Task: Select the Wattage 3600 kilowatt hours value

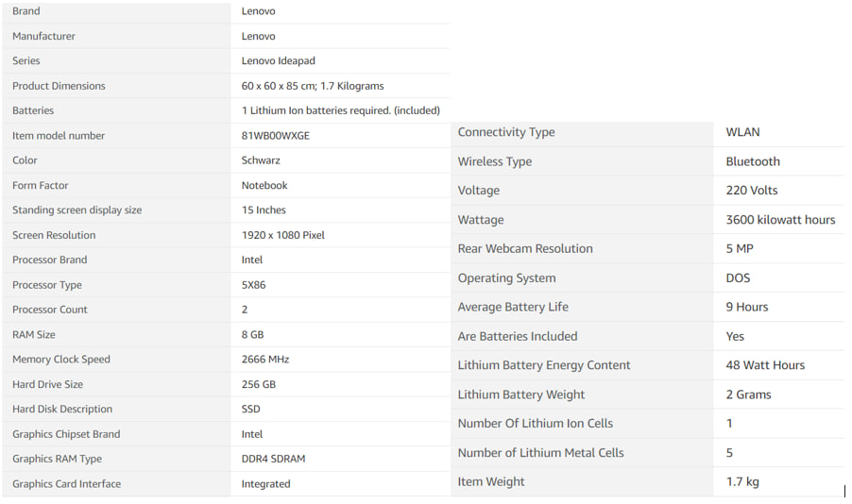Action: coord(780,220)
